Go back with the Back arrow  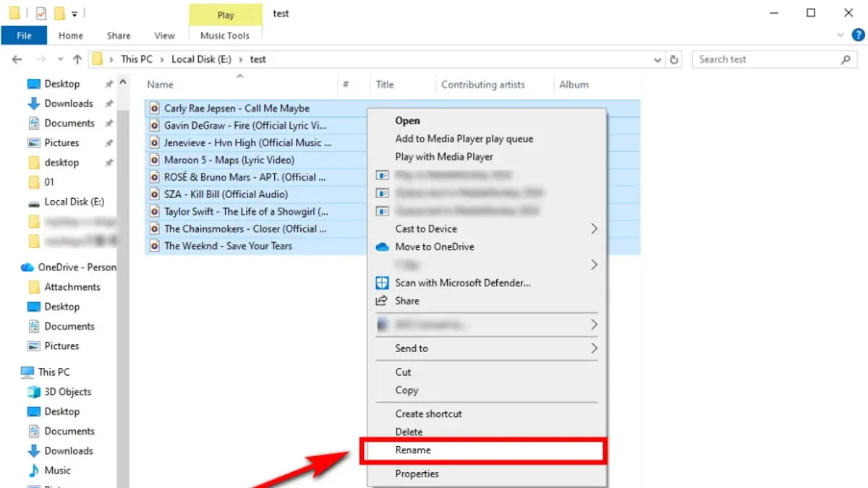click(18, 59)
